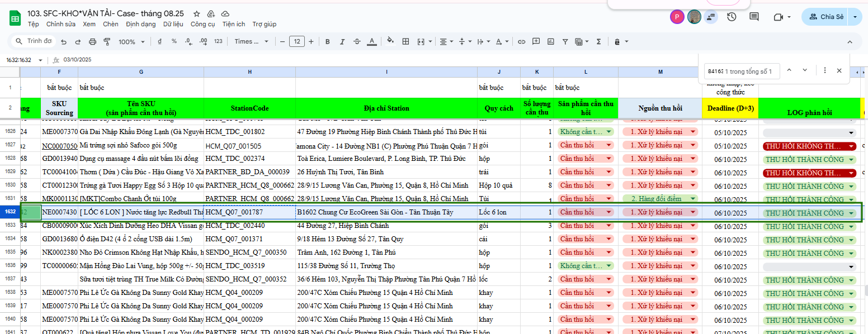This screenshot has height=334, width=868.
Task: Open the borders tool
Action: click(406, 42)
